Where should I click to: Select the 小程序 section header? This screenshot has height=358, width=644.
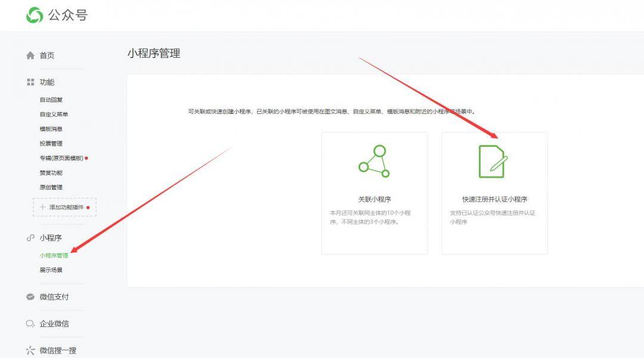51,237
